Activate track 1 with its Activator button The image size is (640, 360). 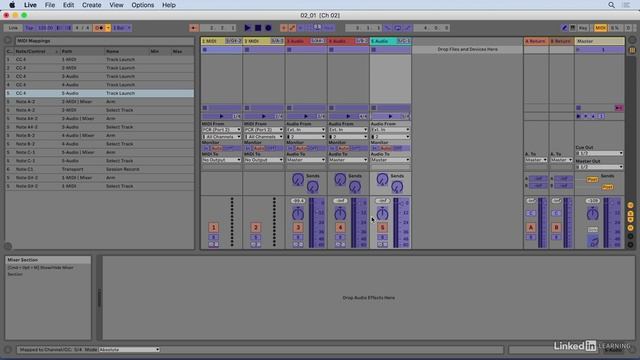tap(213, 227)
